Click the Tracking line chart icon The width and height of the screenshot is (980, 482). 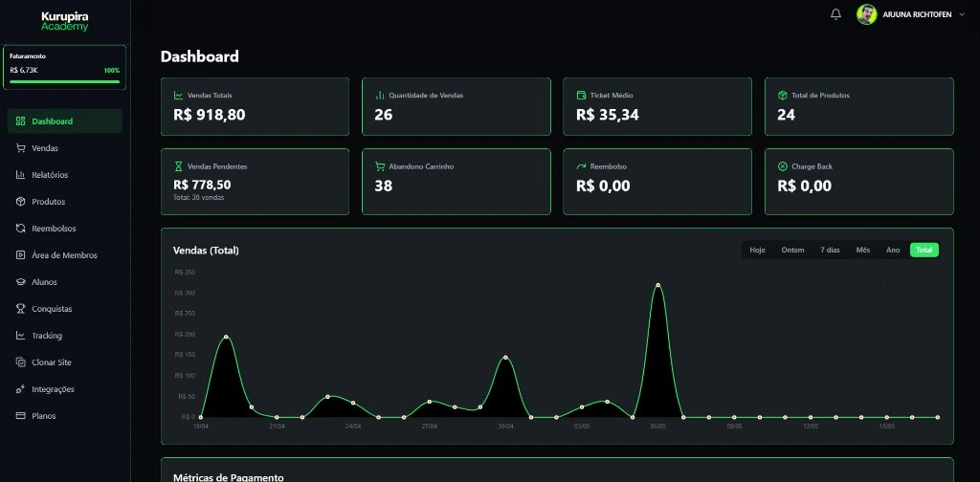coord(21,336)
